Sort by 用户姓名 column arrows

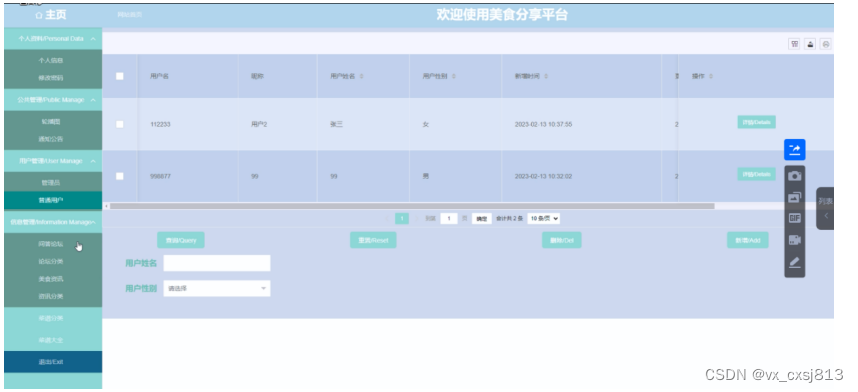[361, 76]
